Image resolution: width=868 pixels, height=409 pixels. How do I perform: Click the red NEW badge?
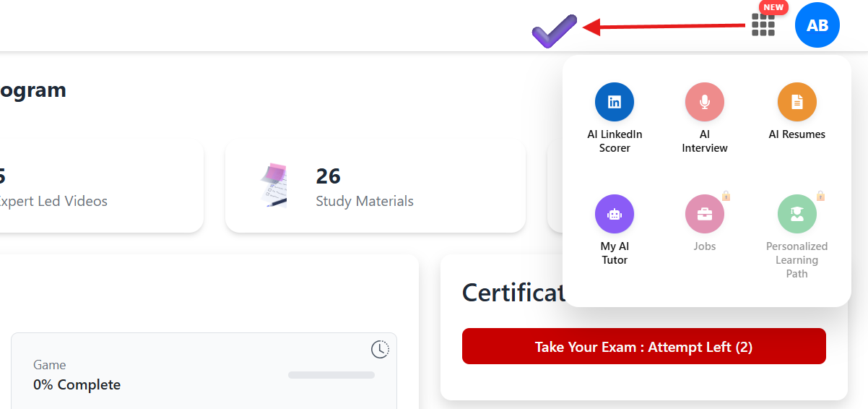(x=773, y=7)
